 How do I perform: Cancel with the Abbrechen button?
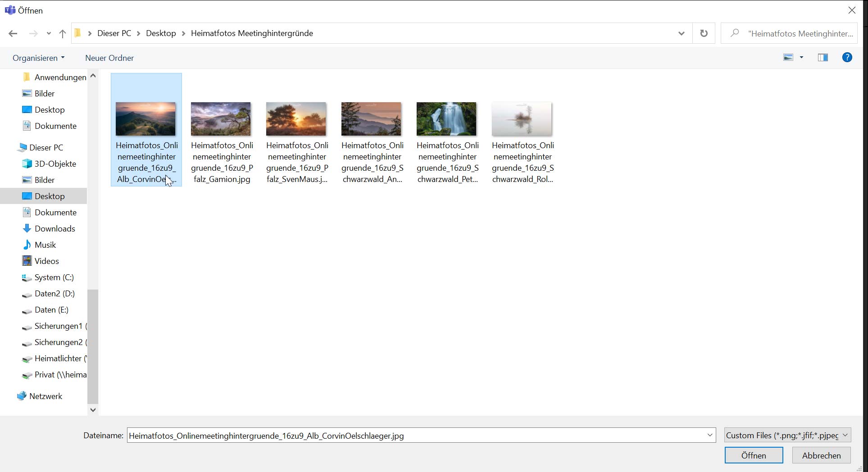pyautogui.click(x=821, y=455)
